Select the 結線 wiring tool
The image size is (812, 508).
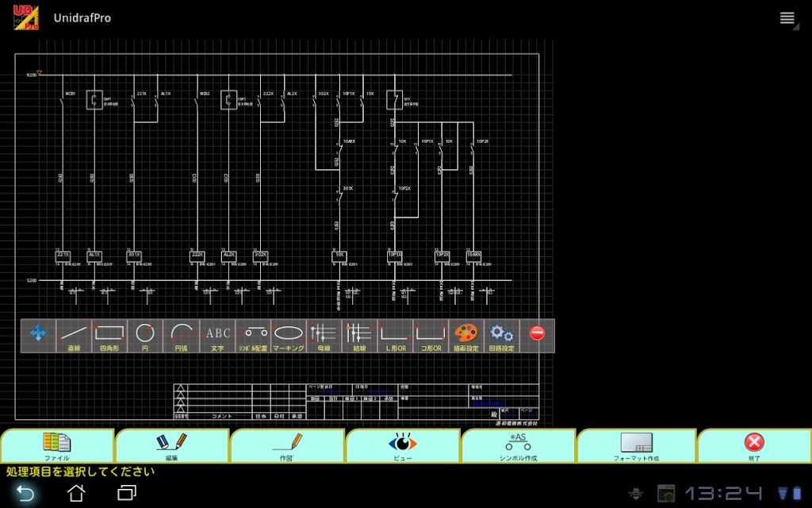click(360, 336)
